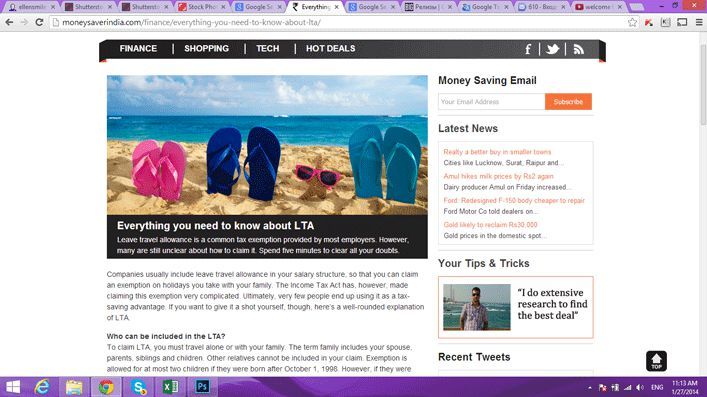The width and height of the screenshot is (707, 397).
Task: Open the Chrome menu hamburger icon
Action: pos(698,22)
